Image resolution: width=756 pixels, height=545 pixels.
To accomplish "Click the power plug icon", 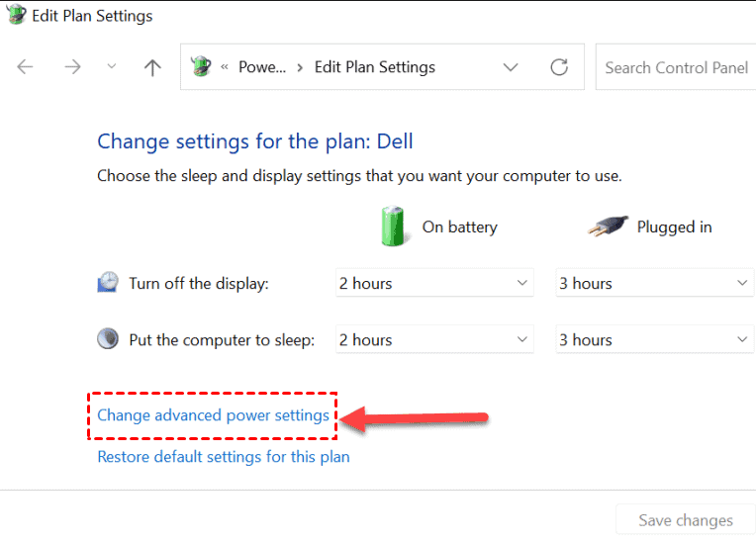I will point(607,226).
